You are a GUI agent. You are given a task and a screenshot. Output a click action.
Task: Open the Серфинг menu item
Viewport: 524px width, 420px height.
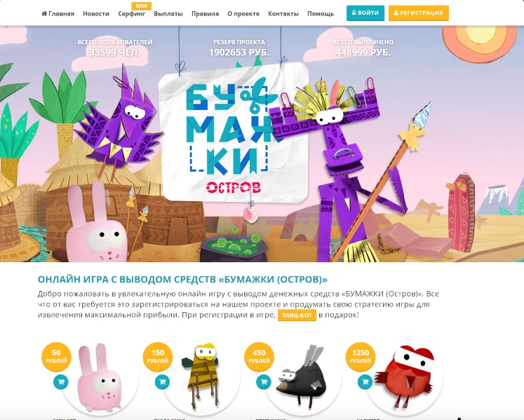click(132, 14)
